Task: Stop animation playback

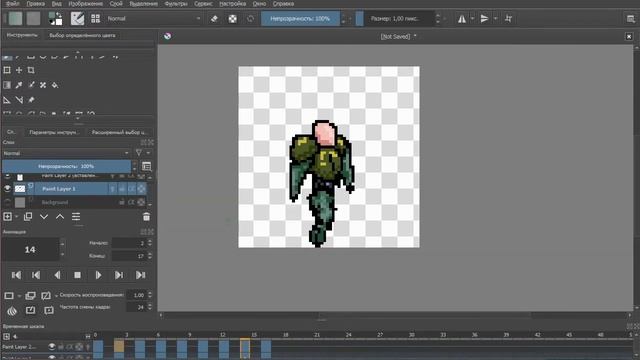Action: (x=77, y=275)
